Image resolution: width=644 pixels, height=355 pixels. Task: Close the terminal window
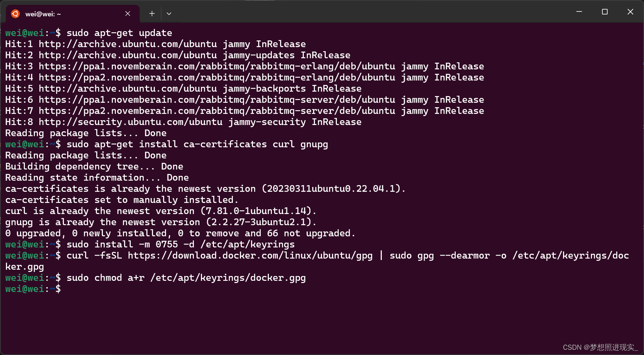(630, 12)
